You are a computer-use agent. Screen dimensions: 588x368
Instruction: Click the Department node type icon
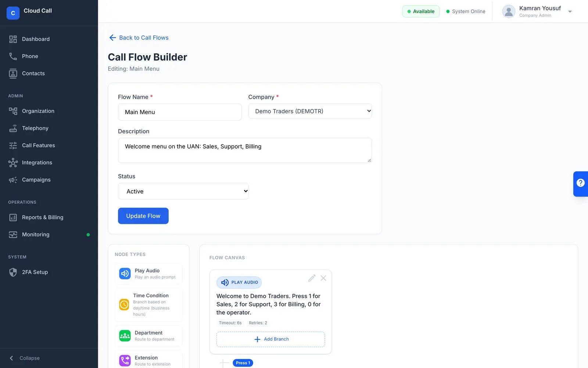tap(125, 336)
